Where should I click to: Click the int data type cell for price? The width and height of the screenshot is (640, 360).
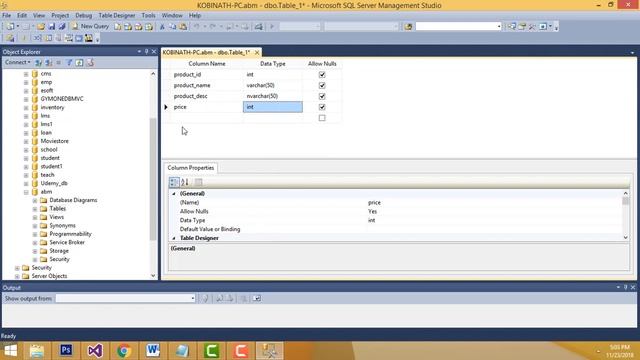pos(273,107)
